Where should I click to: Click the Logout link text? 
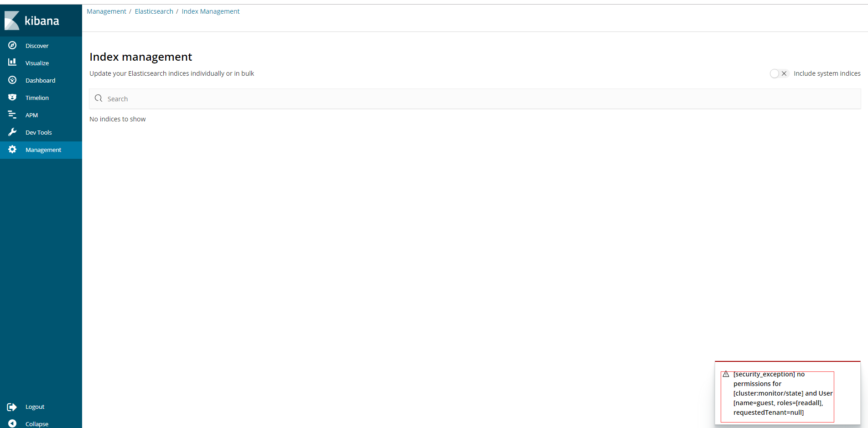(35, 407)
